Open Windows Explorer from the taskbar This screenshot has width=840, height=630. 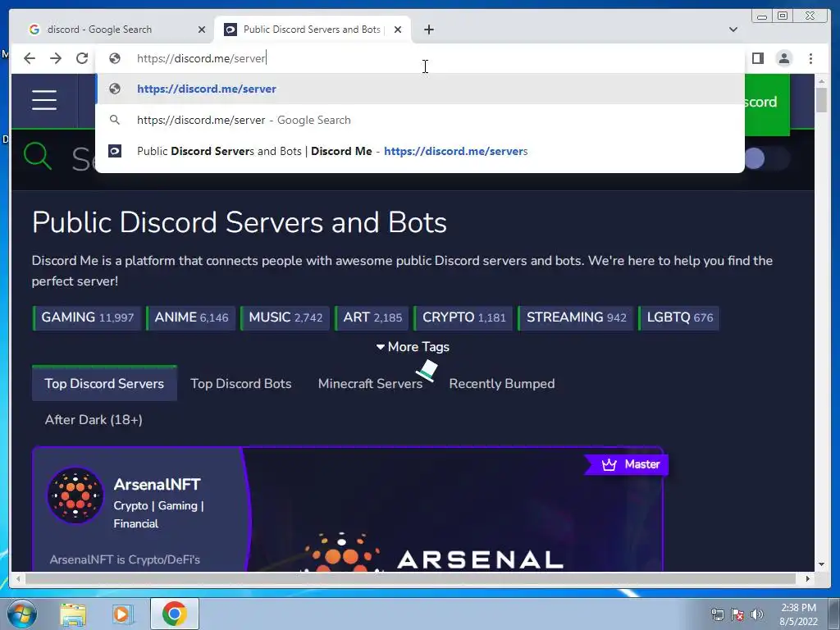point(73,614)
